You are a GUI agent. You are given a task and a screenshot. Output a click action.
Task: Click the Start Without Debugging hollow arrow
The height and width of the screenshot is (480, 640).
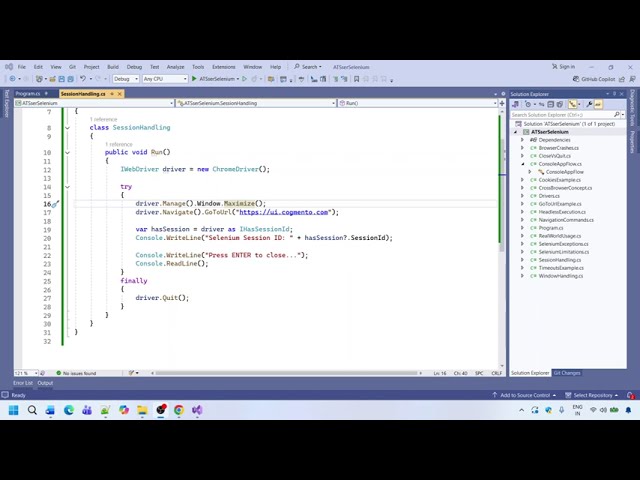tap(244, 79)
